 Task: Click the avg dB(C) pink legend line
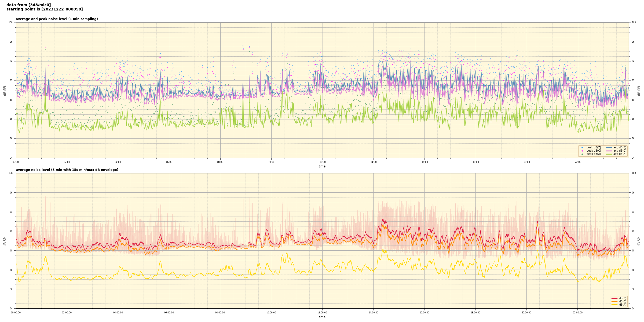click(609, 151)
